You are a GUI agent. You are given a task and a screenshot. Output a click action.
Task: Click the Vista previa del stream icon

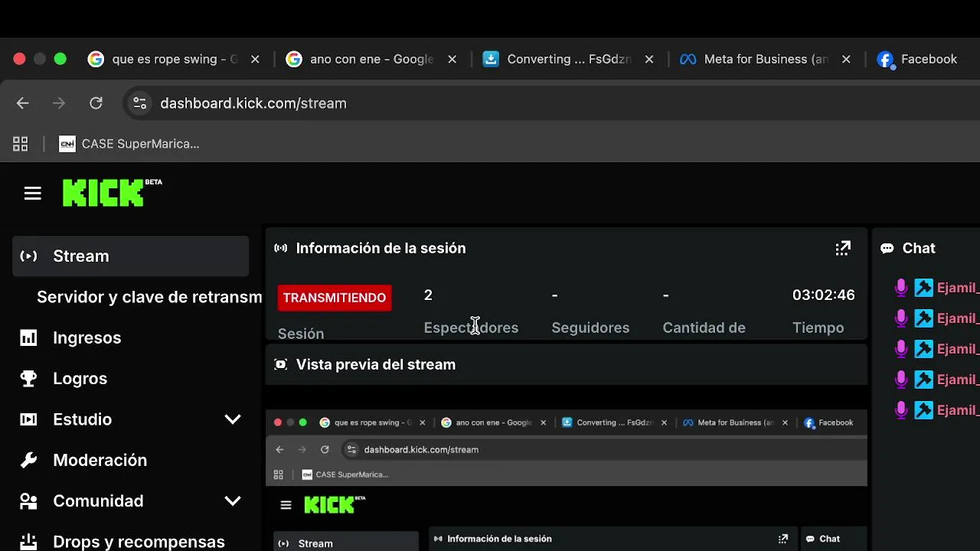pyautogui.click(x=281, y=364)
